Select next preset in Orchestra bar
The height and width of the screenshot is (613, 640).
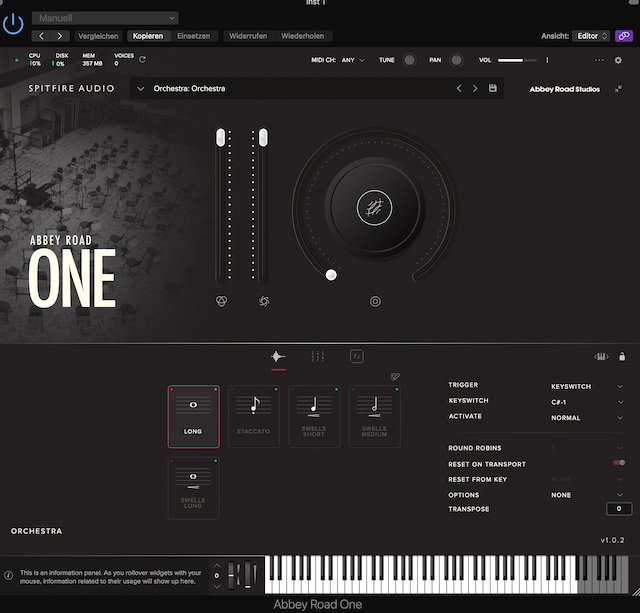pos(475,89)
